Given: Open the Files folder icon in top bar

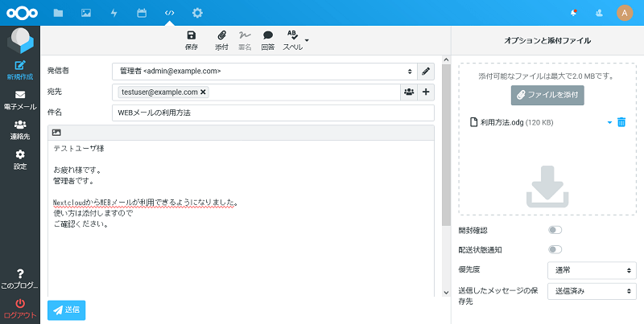Looking at the screenshot, I should click(x=58, y=13).
